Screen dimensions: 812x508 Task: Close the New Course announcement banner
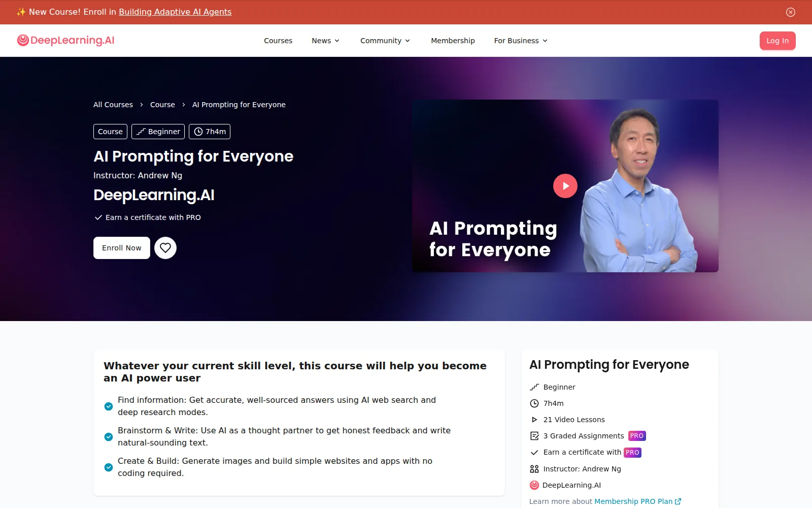(x=791, y=12)
